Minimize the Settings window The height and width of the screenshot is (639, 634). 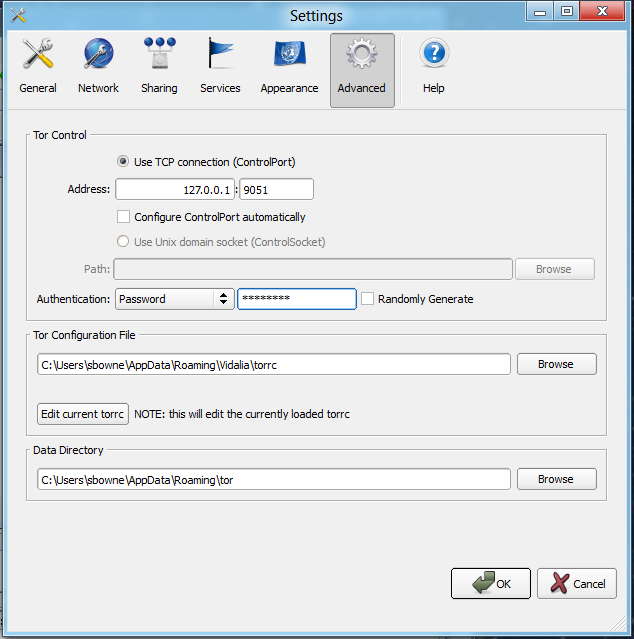pos(539,11)
